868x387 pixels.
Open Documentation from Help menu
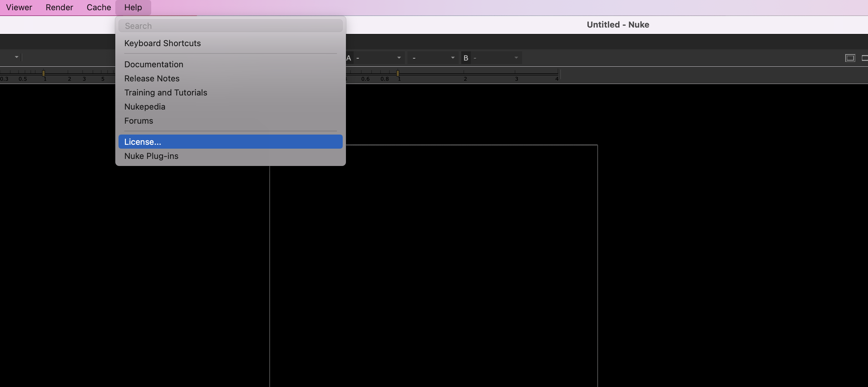[154, 64]
